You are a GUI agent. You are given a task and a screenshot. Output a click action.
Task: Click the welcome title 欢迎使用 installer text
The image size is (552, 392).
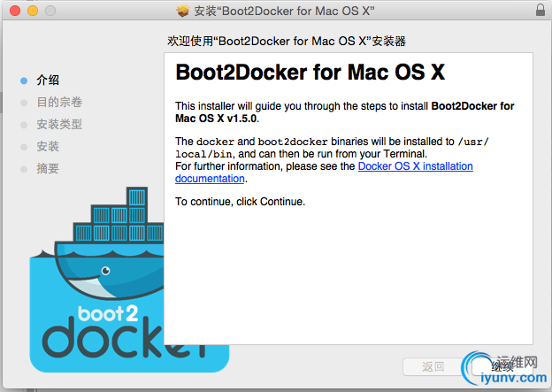(287, 42)
